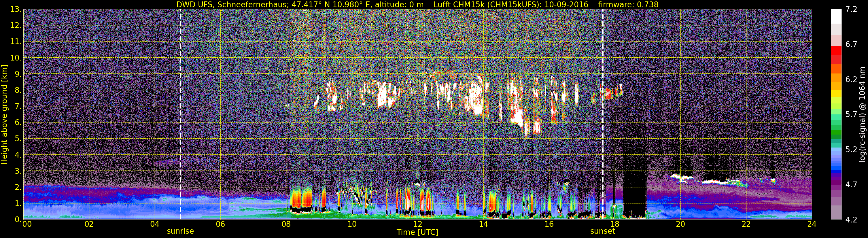868x238 pixels.
Task: Click the 02 tick label on the time axis
Action: pos(89,224)
